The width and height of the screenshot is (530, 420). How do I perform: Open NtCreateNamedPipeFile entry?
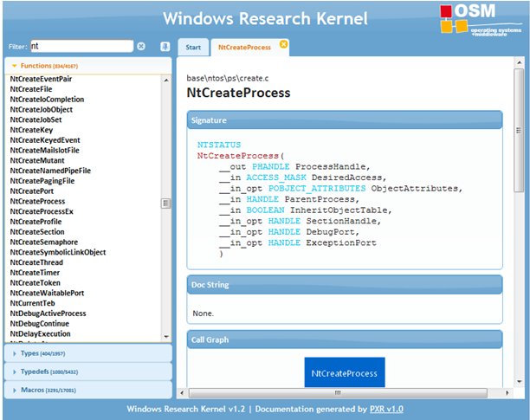(50, 171)
